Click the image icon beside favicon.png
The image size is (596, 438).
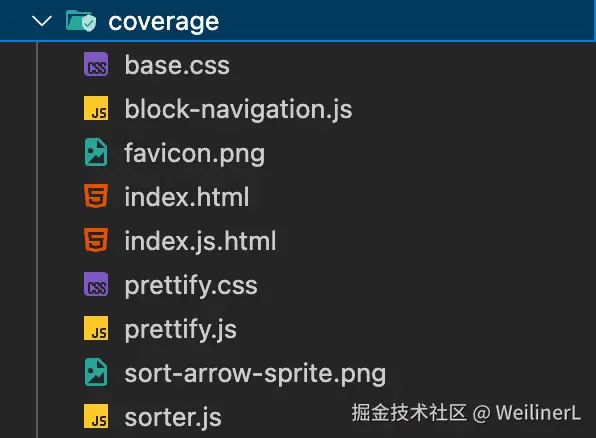(x=96, y=152)
